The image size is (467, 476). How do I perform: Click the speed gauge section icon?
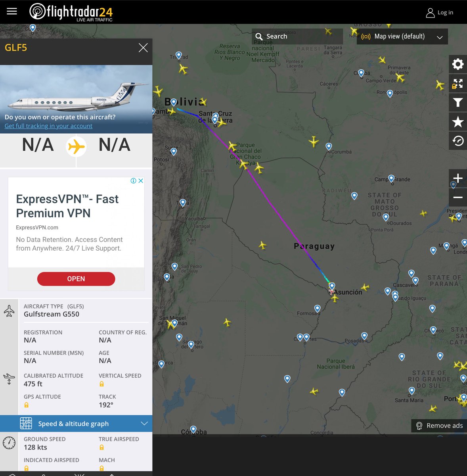click(9, 443)
